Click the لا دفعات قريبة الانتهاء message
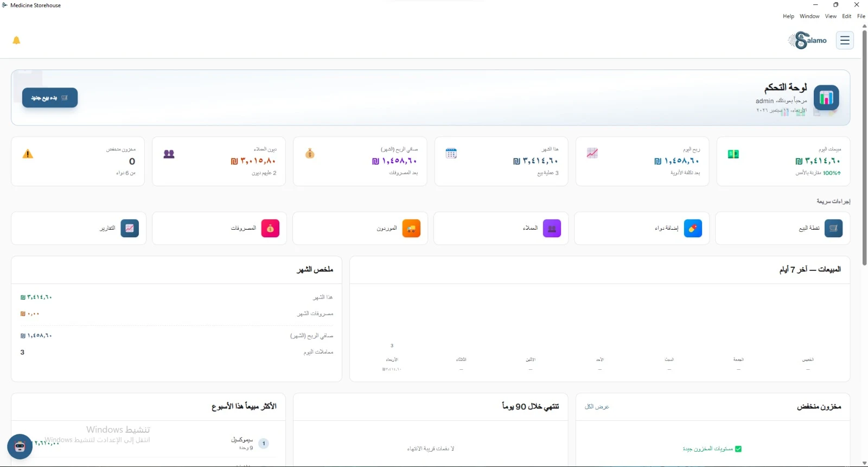The width and height of the screenshot is (868, 467). [x=431, y=449]
